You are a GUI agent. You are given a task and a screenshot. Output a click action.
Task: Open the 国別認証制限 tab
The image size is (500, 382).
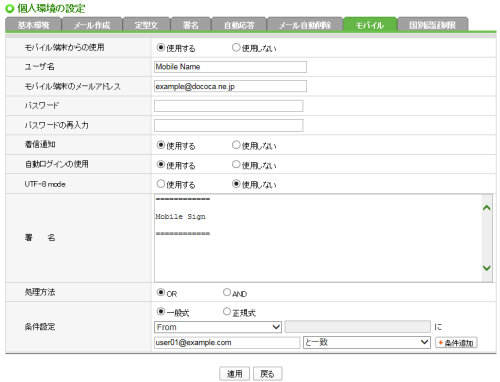tap(432, 25)
